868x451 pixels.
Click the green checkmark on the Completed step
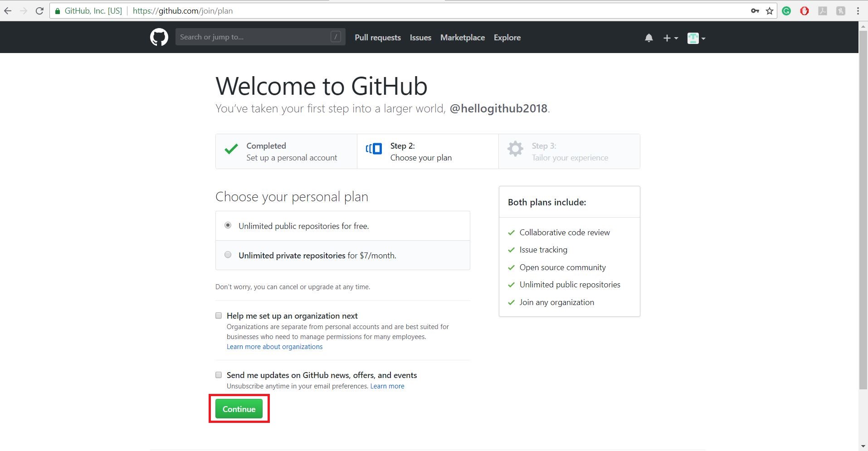(231, 149)
